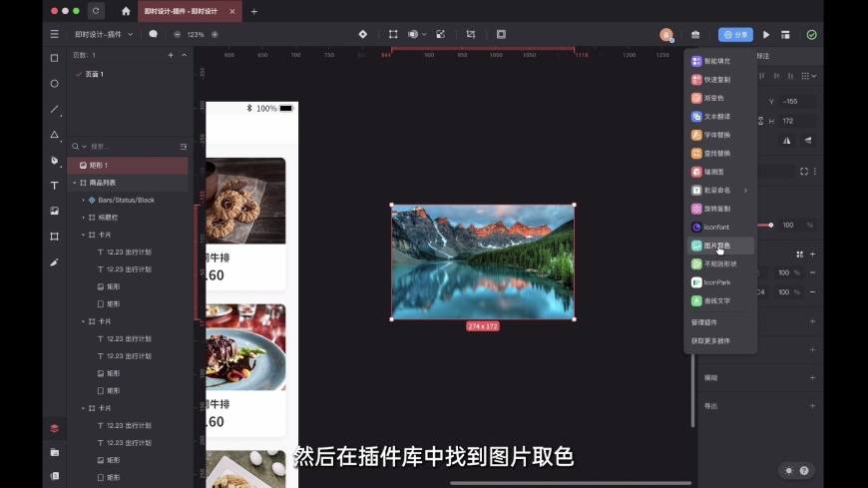Image resolution: width=868 pixels, height=488 pixels.
Task: Toggle light/dark theme sun icon
Action: click(789, 470)
